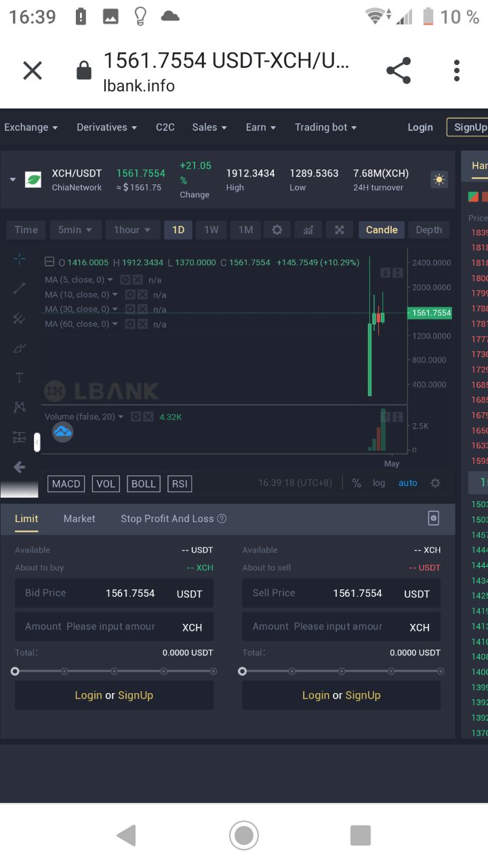
Task: Open the indicators chart icon
Action: pos(308,230)
